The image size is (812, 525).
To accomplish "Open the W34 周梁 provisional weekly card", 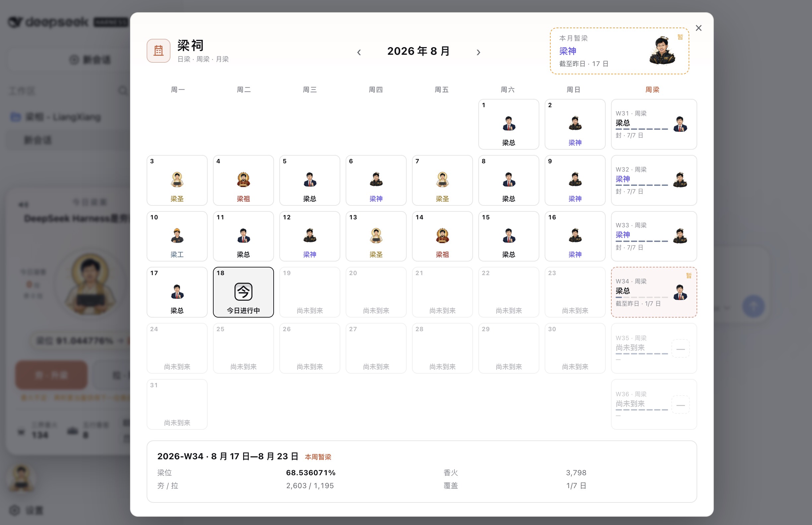I will coord(654,292).
